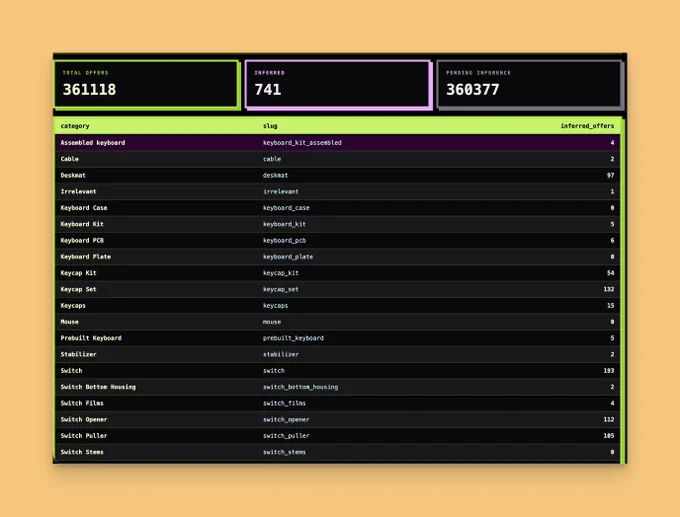Select the Switch Bottom Housing category cell
Image resolution: width=680 pixels, height=517 pixels.
(x=98, y=387)
